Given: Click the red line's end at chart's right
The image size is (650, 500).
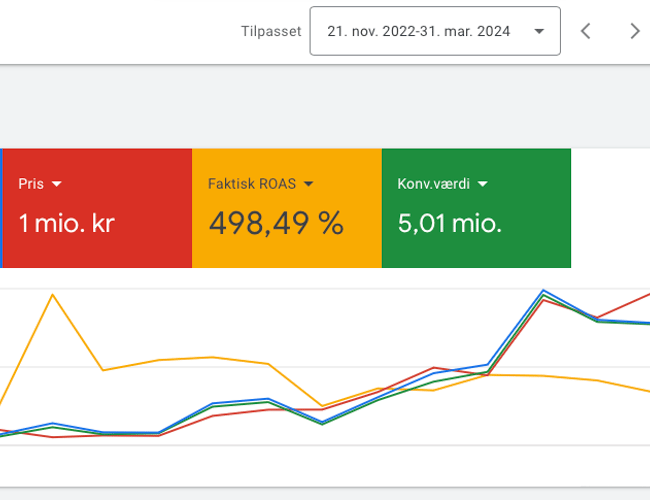Looking at the screenshot, I should click(x=646, y=295).
